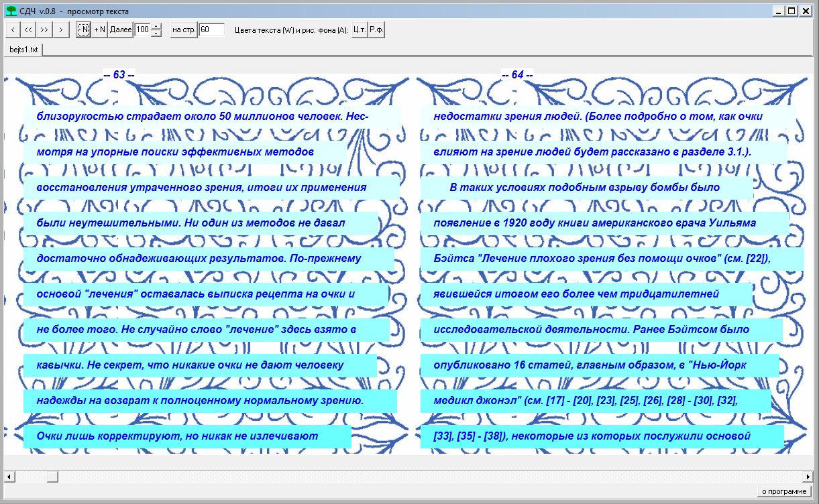This screenshot has height=504, width=819.
Task: Click the green tree application icon in title bar
Action: point(11,11)
